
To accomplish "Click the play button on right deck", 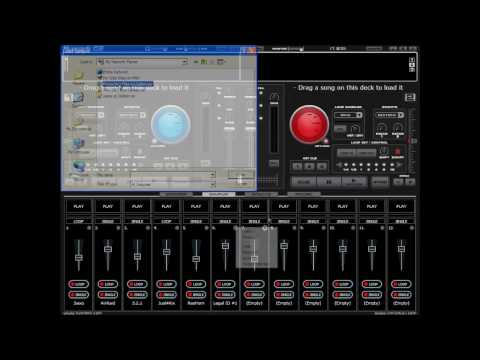I will click(x=355, y=182).
